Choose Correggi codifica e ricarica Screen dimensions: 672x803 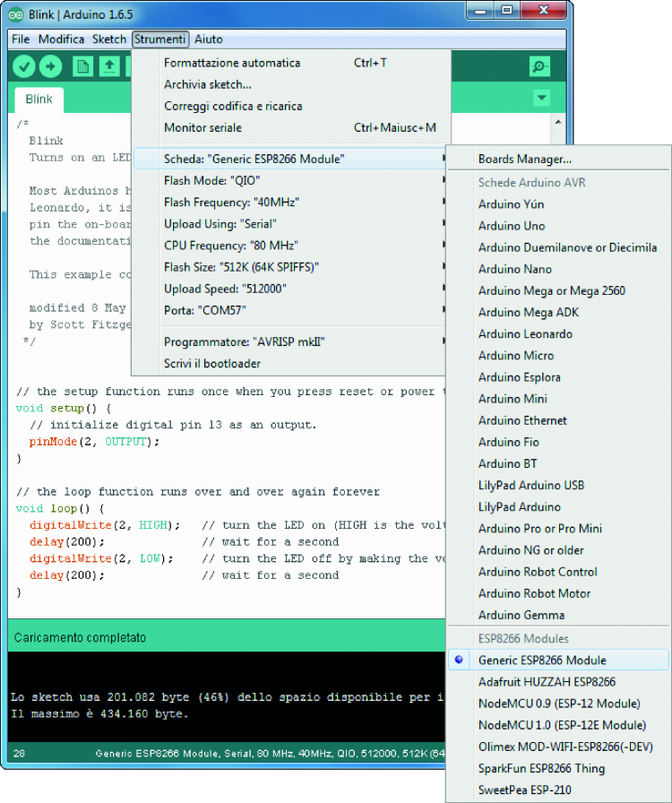[290, 106]
